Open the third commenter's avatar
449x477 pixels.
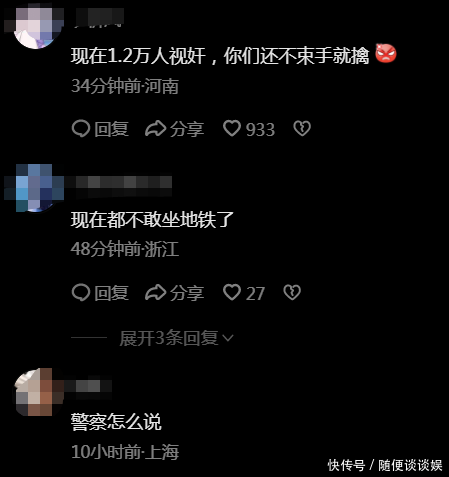click(38, 392)
